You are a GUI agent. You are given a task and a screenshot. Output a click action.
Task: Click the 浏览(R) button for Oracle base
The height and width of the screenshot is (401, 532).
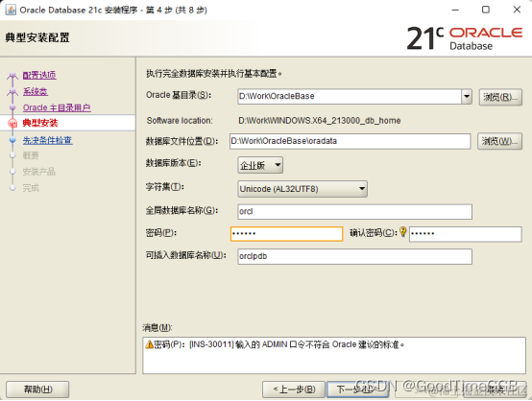[x=500, y=97]
